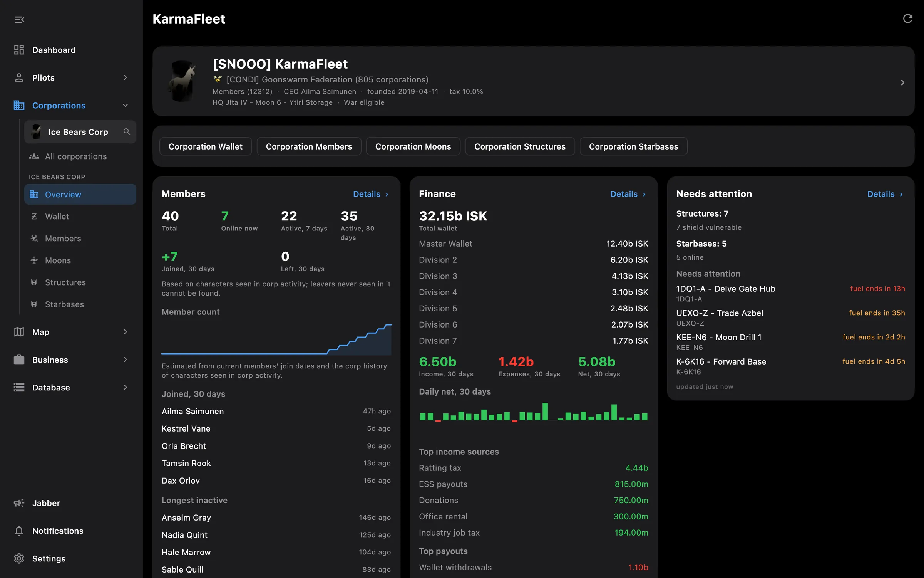Open the Corporation Wallet tab
924x578 pixels.
click(206, 146)
